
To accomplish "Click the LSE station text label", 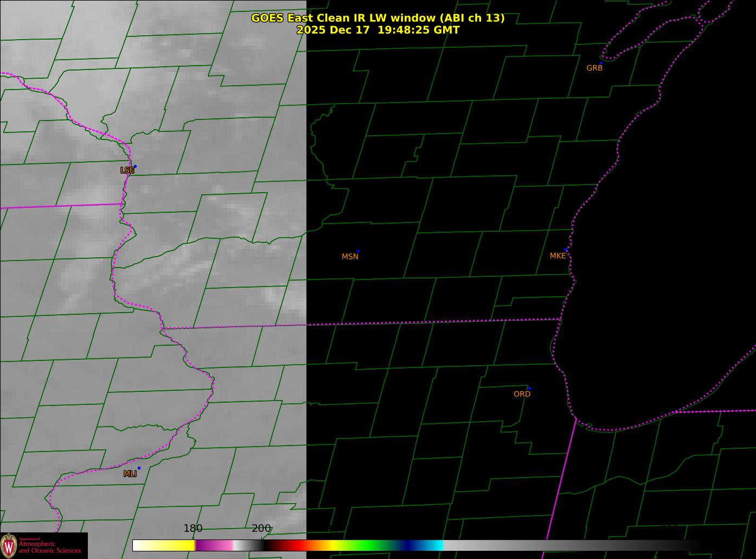I will (127, 170).
